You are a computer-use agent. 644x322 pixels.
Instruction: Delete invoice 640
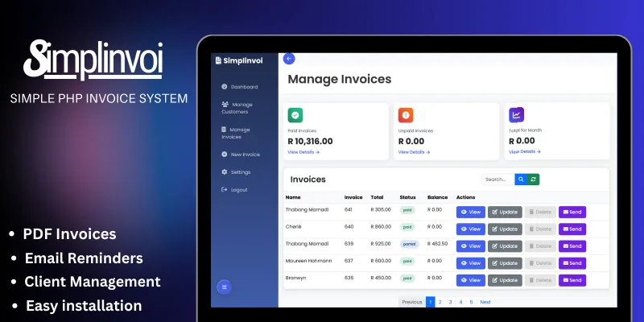(x=540, y=229)
